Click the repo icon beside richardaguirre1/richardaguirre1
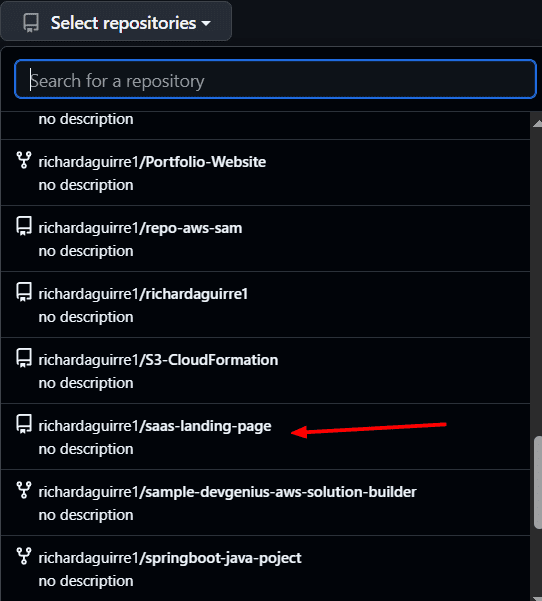 coord(24,292)
